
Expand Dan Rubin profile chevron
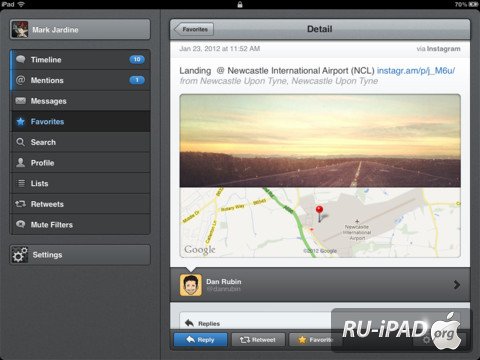(457, 285)
